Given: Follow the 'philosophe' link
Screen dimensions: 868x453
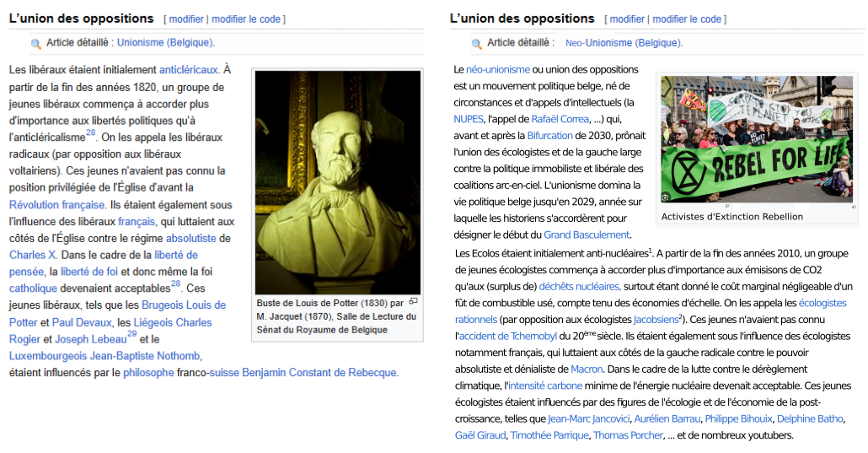Looking at the screenshot, I should coord(148,373).
